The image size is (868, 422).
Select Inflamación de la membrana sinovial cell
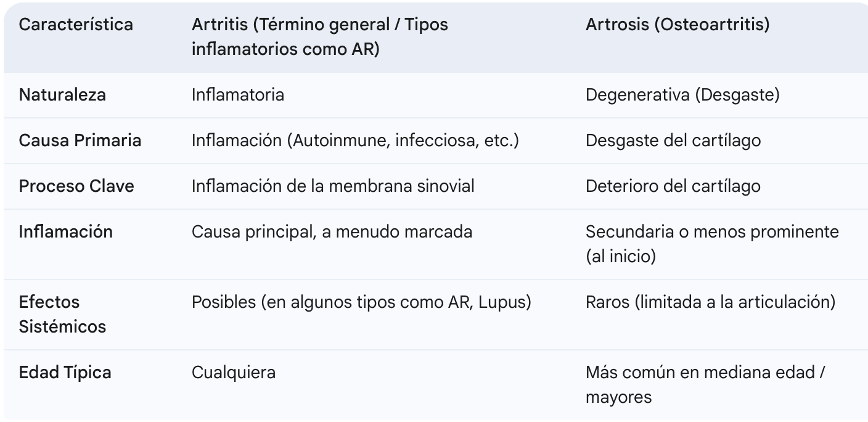click(x=333, y=186)
